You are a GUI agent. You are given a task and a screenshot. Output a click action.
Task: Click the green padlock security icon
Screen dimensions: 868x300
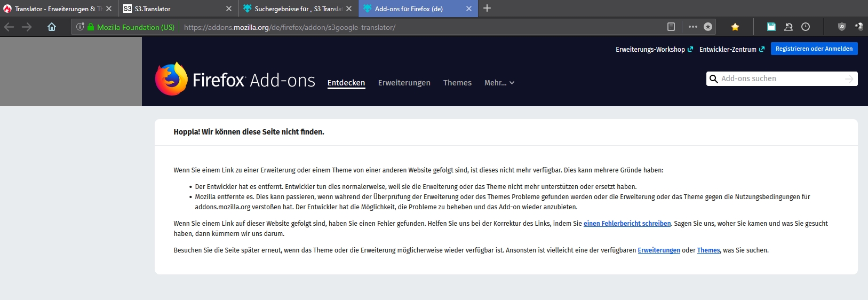91,27
